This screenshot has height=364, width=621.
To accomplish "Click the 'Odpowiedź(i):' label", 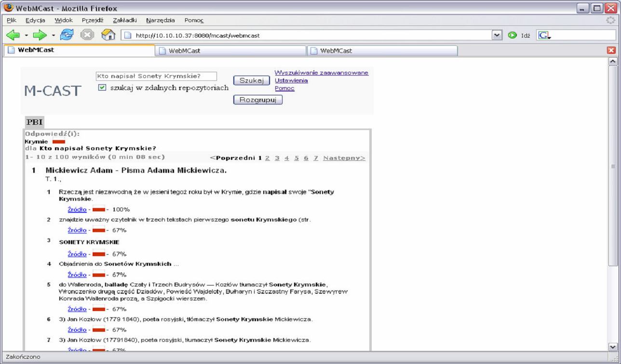I will coord(52,133).
